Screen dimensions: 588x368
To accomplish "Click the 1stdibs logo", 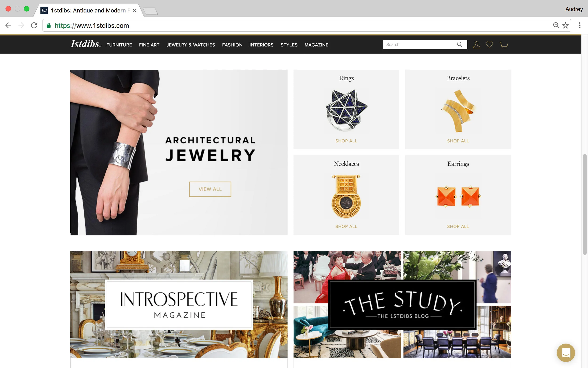I will click(85, 44).
